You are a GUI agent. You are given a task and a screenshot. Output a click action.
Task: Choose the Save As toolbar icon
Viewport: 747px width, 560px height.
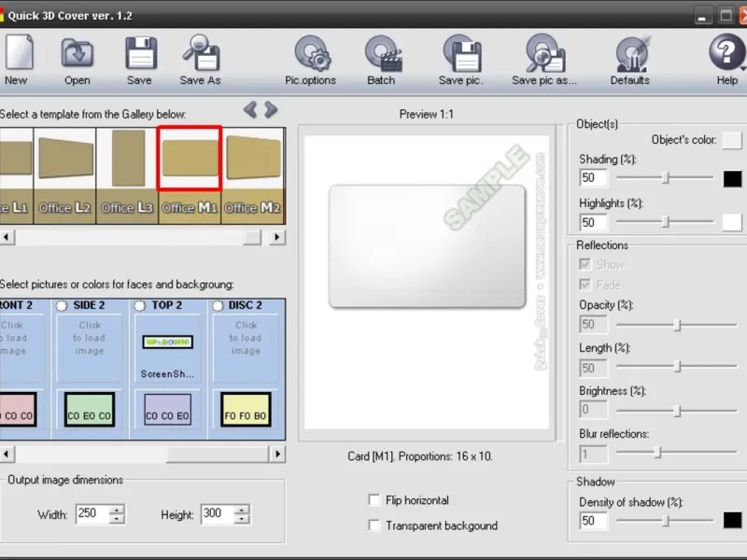click(x=201, y=52)
